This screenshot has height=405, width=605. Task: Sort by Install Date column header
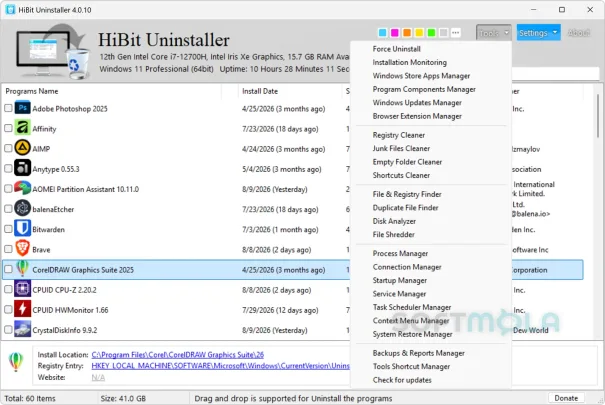point(260,91)
